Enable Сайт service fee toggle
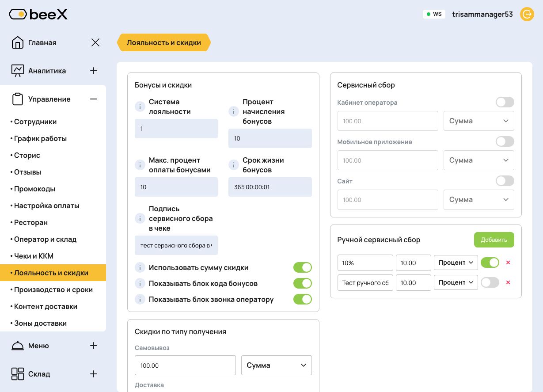The width and height of the screenshot is (543, 392). 505,181
